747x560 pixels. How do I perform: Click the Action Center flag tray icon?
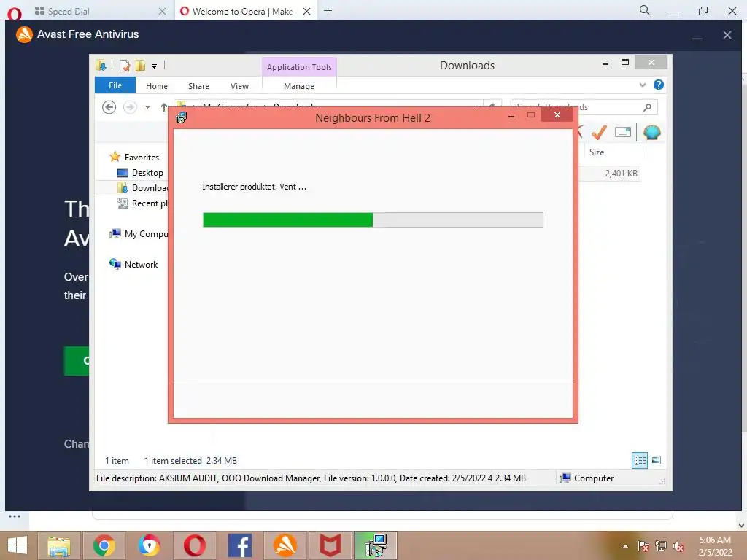643,546
